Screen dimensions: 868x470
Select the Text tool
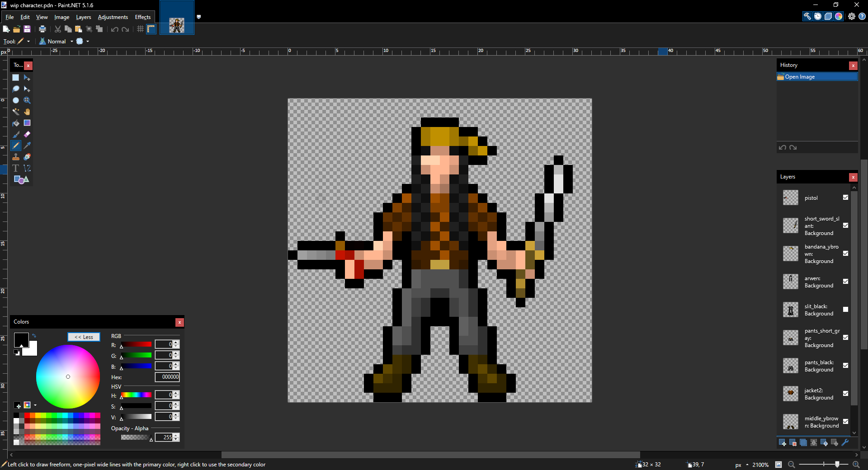tap(16, 168)
